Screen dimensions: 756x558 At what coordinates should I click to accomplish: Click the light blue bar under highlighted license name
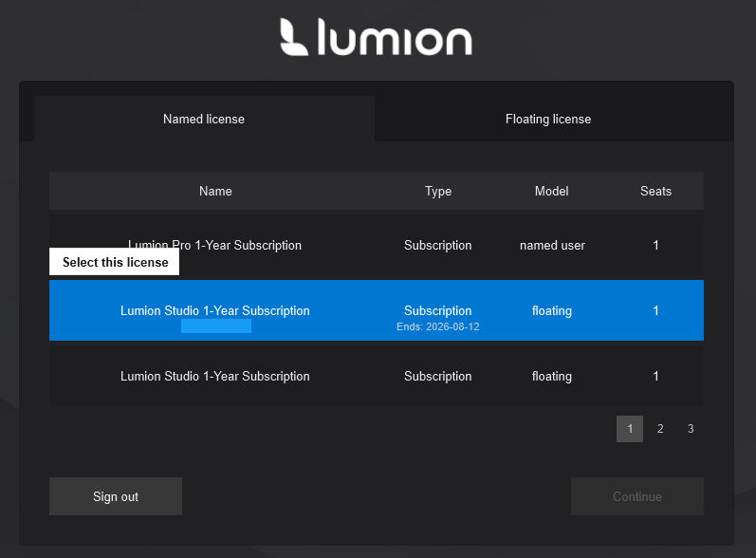tap(216, 326)
